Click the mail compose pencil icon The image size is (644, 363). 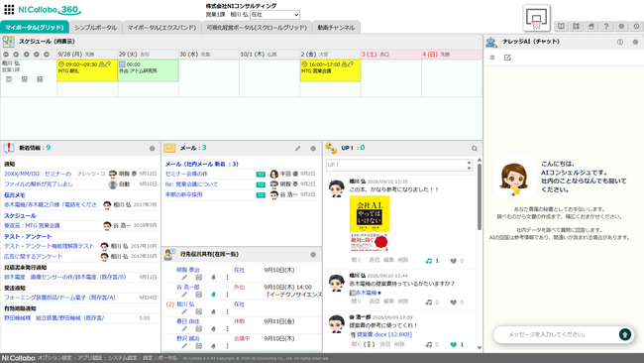298,149
